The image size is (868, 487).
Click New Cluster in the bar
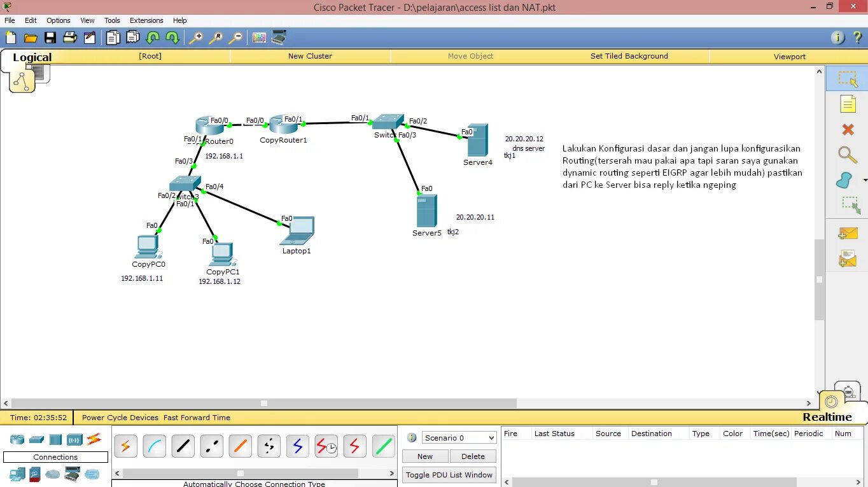(310, 56)
